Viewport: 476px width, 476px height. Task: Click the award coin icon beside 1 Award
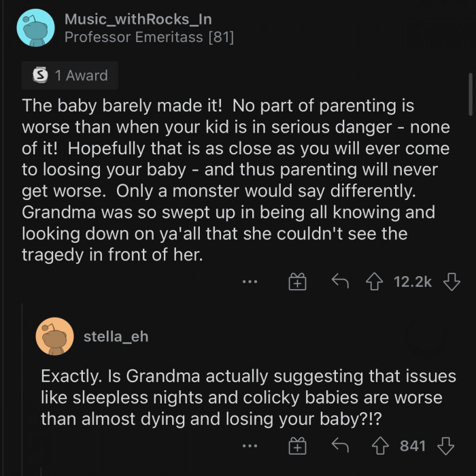(39, 75)
